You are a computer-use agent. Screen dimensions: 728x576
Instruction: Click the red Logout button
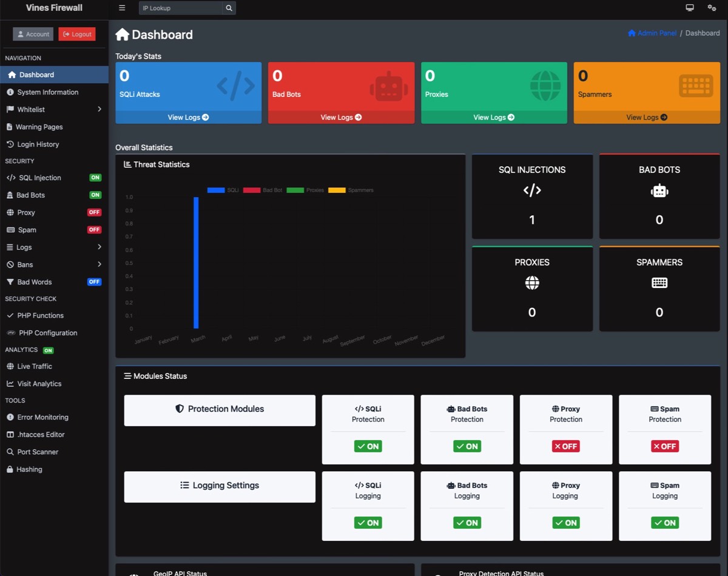pos(77,35)
